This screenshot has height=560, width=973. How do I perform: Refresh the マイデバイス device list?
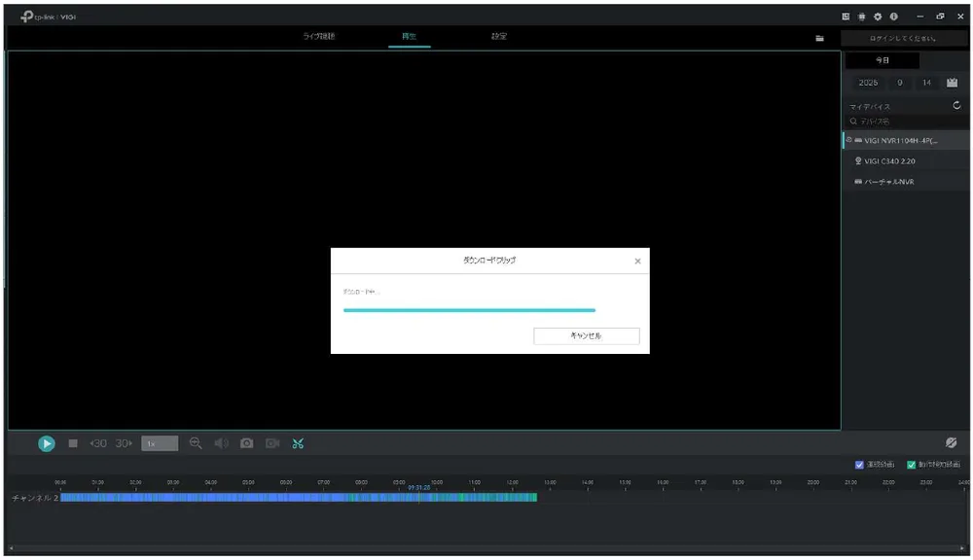pyautogui.click(x=956, y=105)
